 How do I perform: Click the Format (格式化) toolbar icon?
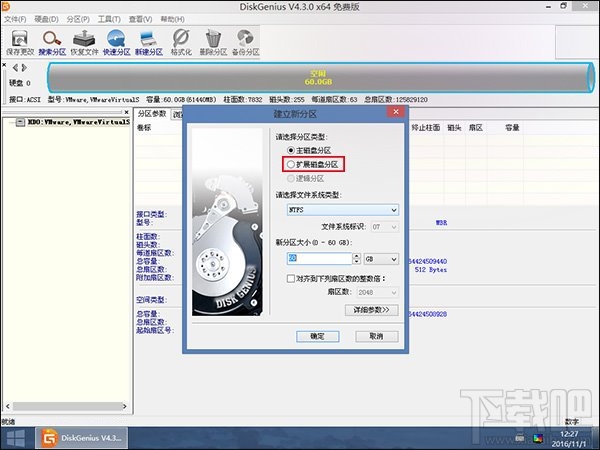tap(181, 42)
